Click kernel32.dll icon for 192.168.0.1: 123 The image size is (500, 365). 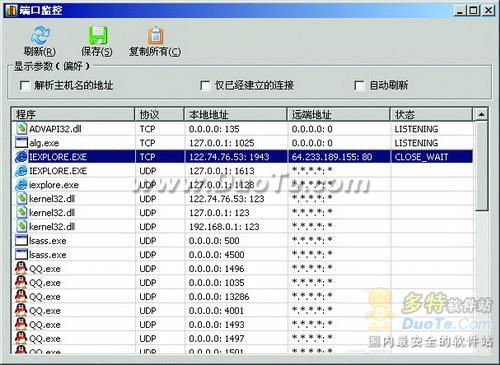pos(22,227)
